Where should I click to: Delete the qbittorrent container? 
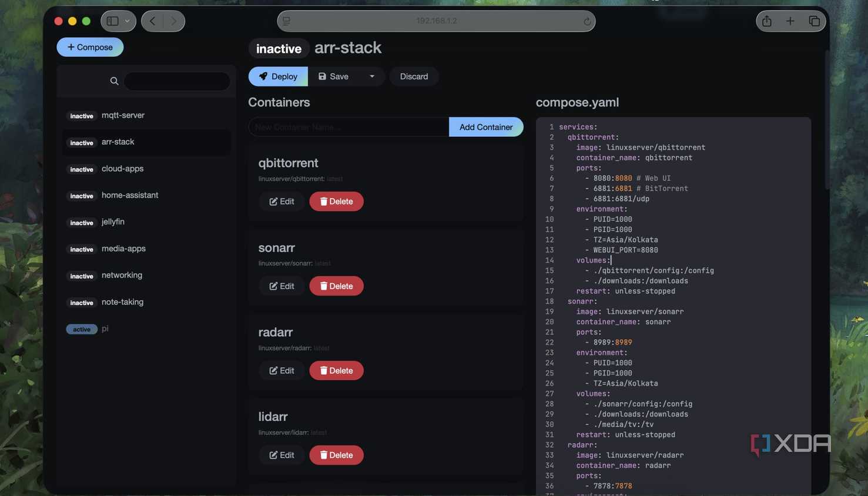336,202
